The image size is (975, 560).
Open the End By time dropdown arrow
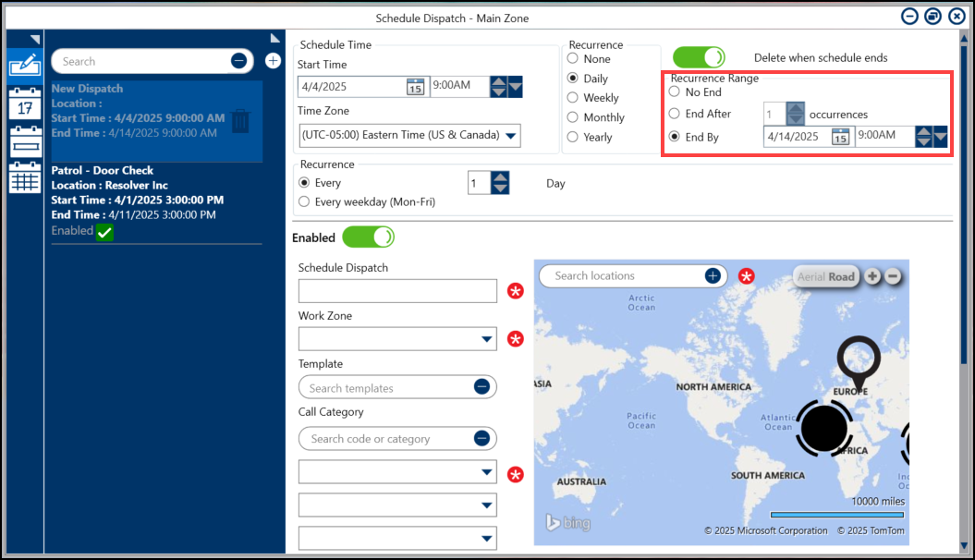940,136
